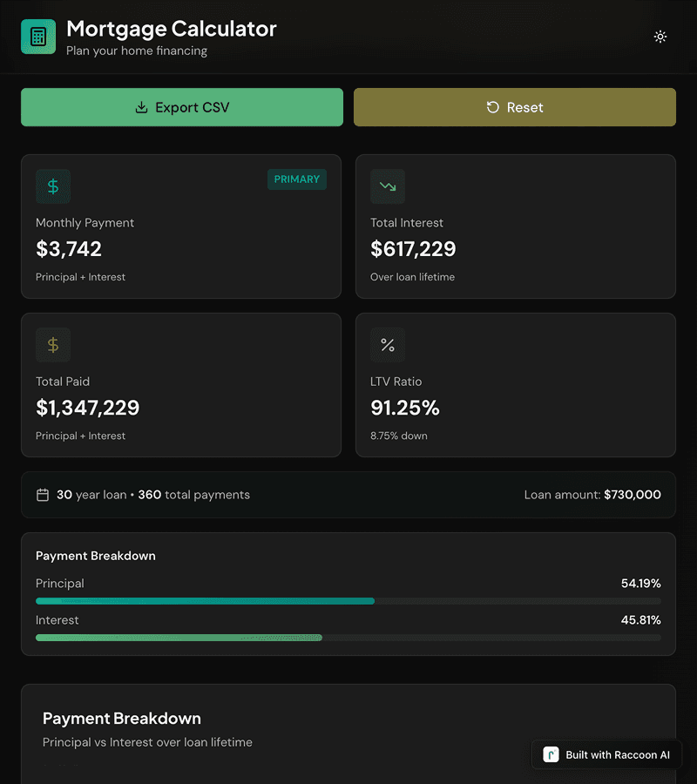Image resolution: width=697 pixels, height=784 pixels.
Task: Click the Monthly Payment dollar icon
Action: (53, 186)
